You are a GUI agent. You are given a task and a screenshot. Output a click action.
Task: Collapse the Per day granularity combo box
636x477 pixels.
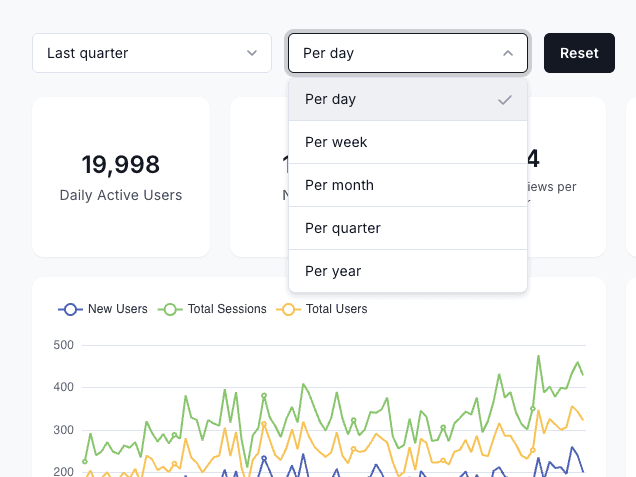tap(407, 53)
